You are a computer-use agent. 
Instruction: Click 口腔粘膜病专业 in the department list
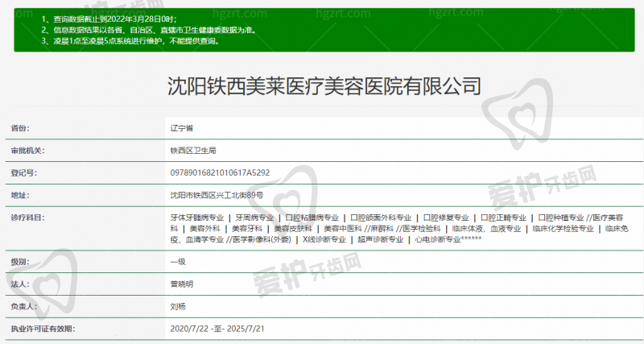pos(312,218)
